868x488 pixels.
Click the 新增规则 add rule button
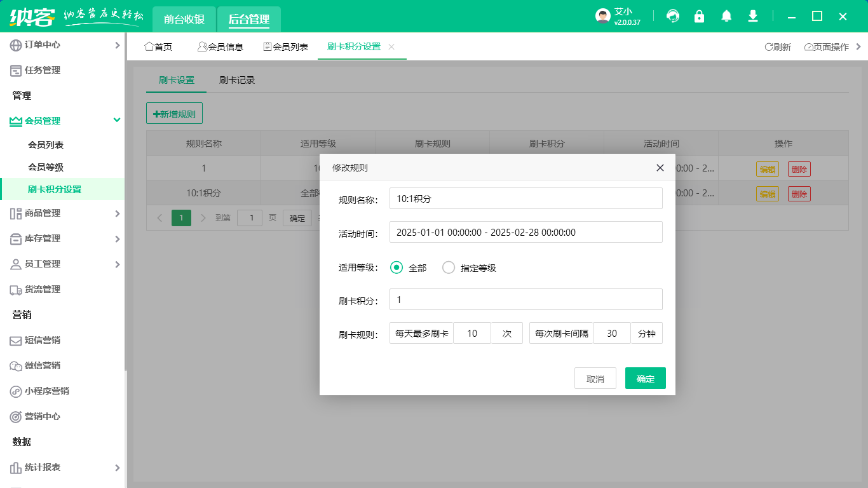tap(174, 113)
